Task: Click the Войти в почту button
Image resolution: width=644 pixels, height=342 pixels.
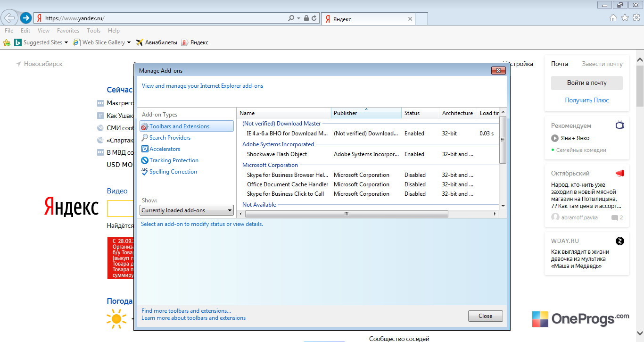Action: pyautogui.click(x=587, y=83)
